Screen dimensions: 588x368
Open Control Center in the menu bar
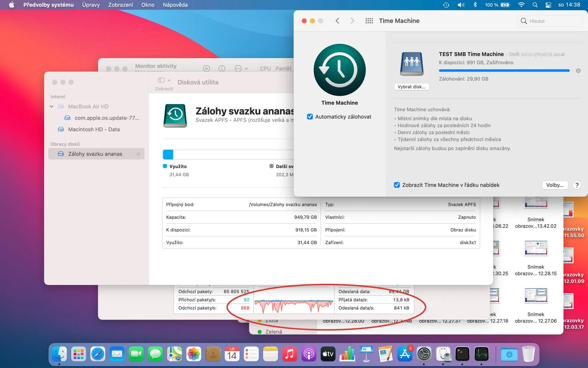[x=548, y=5]
